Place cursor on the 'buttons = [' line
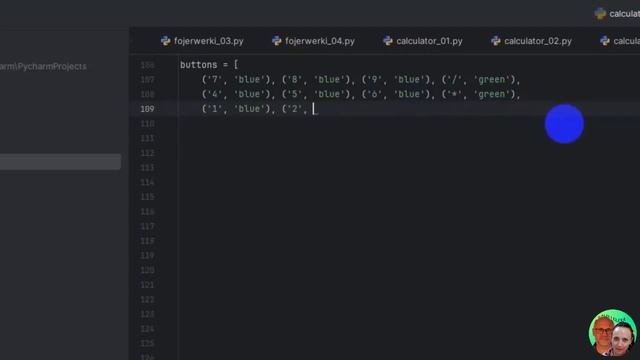640x360 pixels. pos(209,65)
